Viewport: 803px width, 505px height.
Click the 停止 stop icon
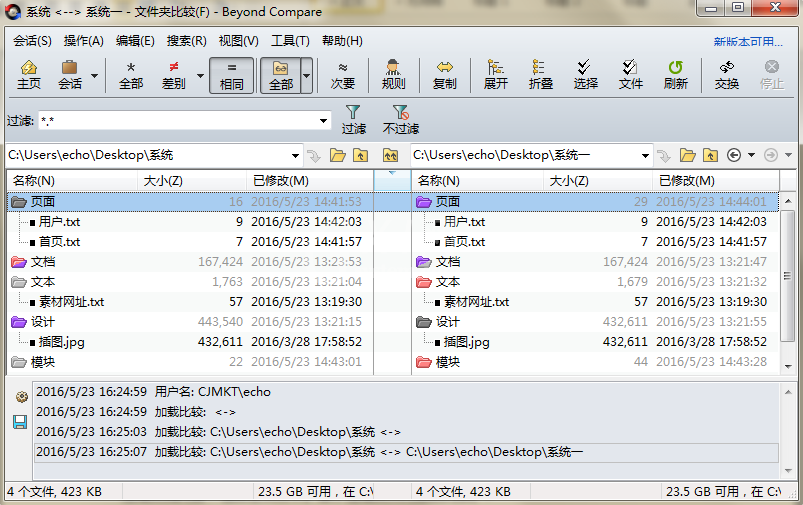(772, 75)
